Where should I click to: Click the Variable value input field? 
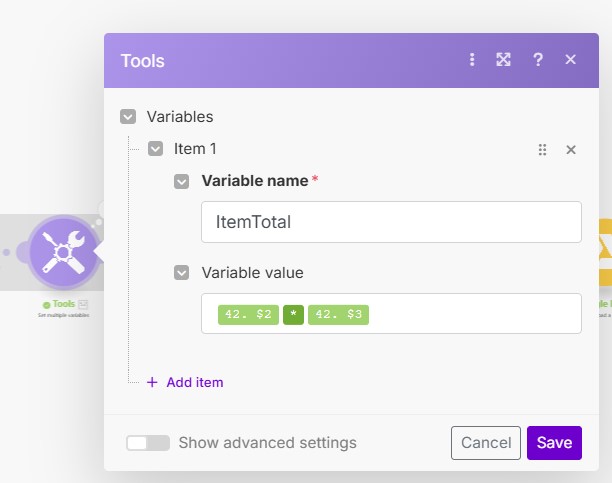(391, 314)
